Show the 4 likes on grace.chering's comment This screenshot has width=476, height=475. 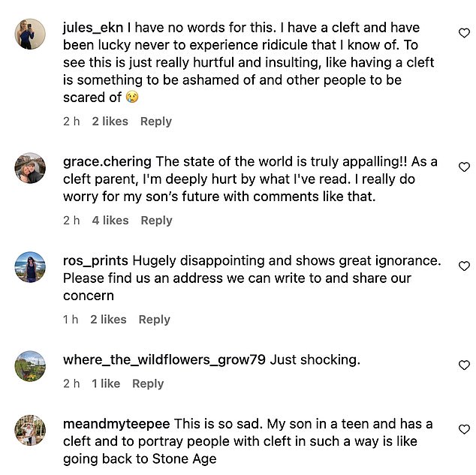110,221
